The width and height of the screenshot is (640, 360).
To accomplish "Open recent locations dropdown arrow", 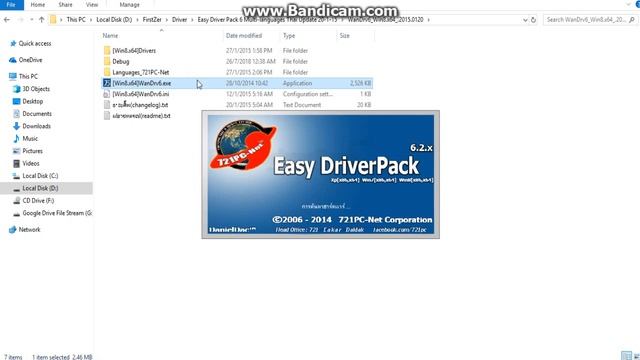I will click(31, 20).
